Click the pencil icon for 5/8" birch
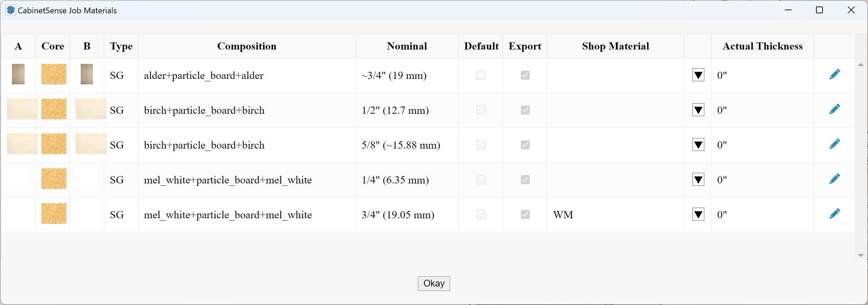The width and height of the screenshot is (868, 305). pos(834,144)
